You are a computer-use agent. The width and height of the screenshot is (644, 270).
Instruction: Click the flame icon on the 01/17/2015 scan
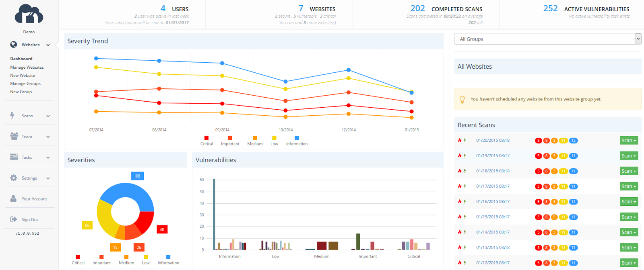pyautogui.click(x=460, y=186)
